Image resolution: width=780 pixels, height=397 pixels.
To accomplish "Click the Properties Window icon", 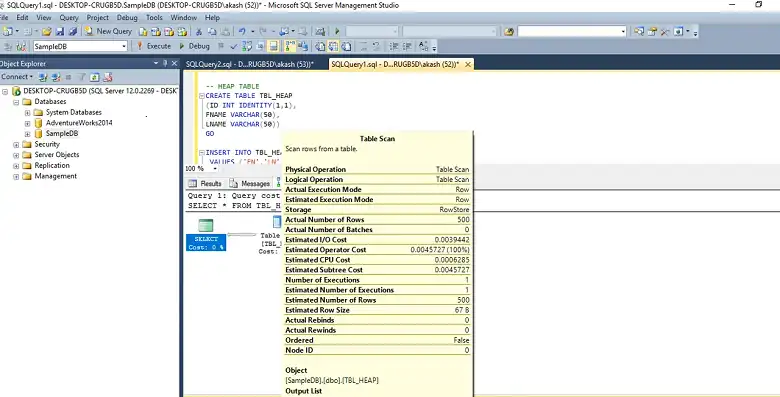I will click(x=652, y=31).
